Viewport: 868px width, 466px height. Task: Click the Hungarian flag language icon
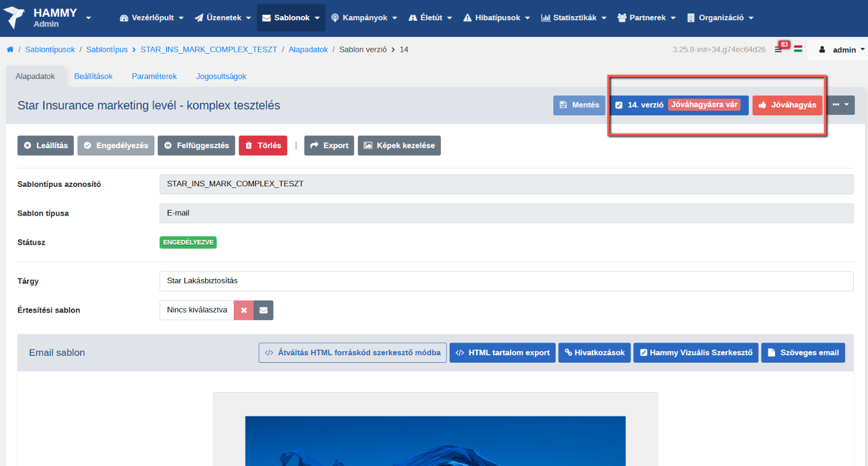click(798, 49)
